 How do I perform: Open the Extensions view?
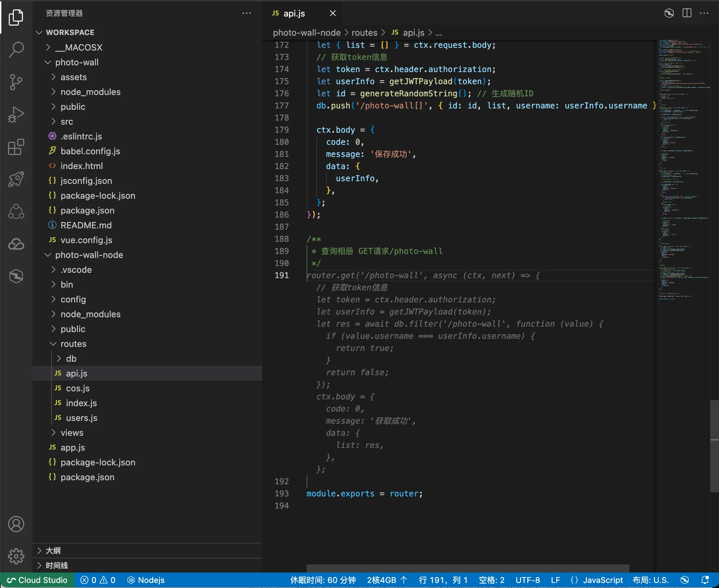click(16, 147)
